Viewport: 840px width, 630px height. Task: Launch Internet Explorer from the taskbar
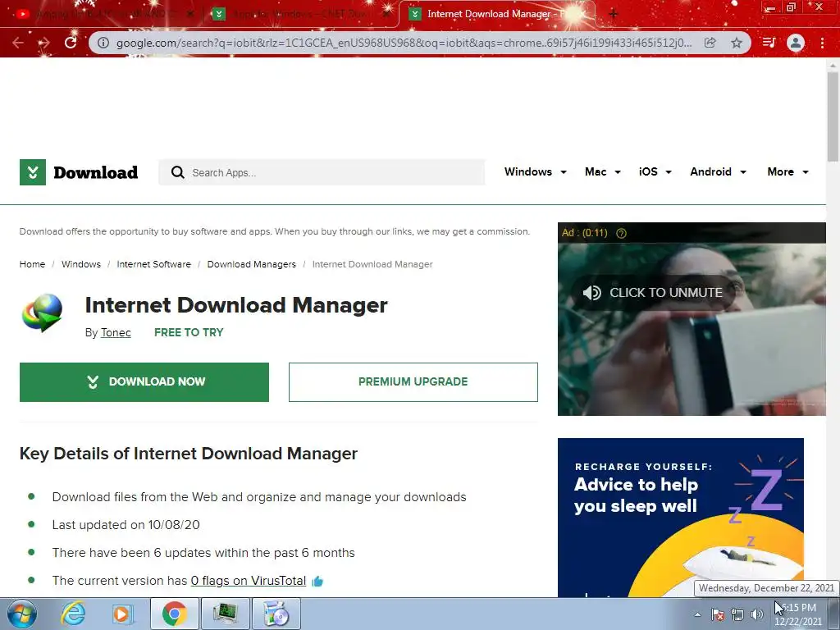pos(72,614)
